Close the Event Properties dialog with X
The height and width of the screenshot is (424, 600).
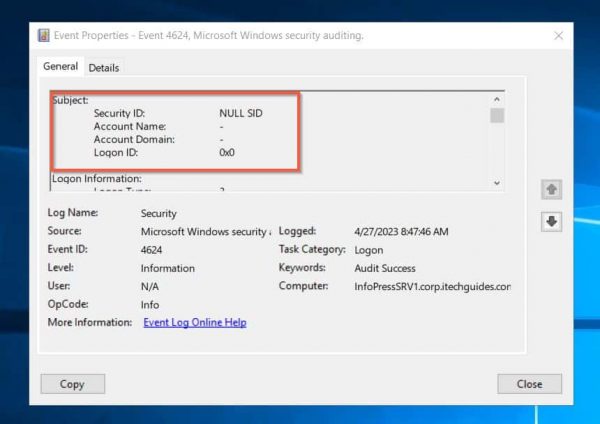pyautogui.click(x=558, y=36)
